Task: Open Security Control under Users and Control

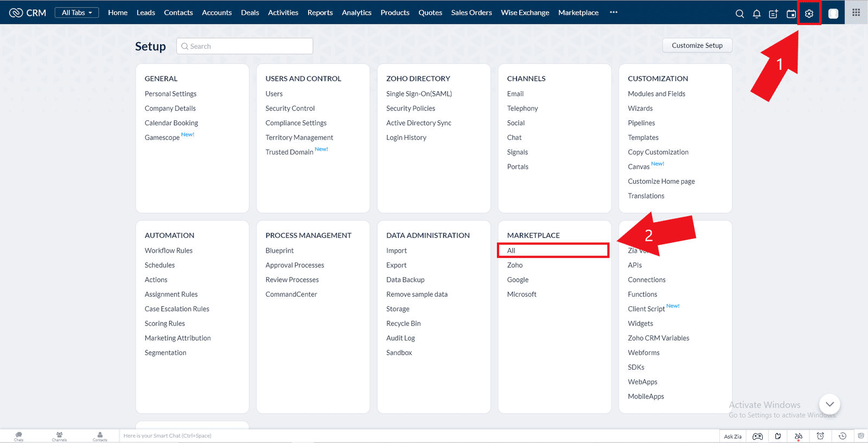Action: pos(290,108)
